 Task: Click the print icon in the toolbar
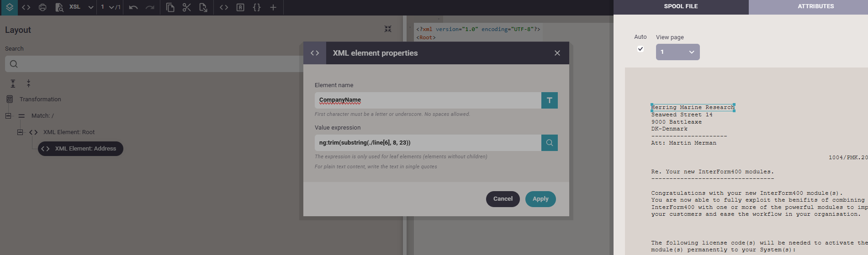42,7
